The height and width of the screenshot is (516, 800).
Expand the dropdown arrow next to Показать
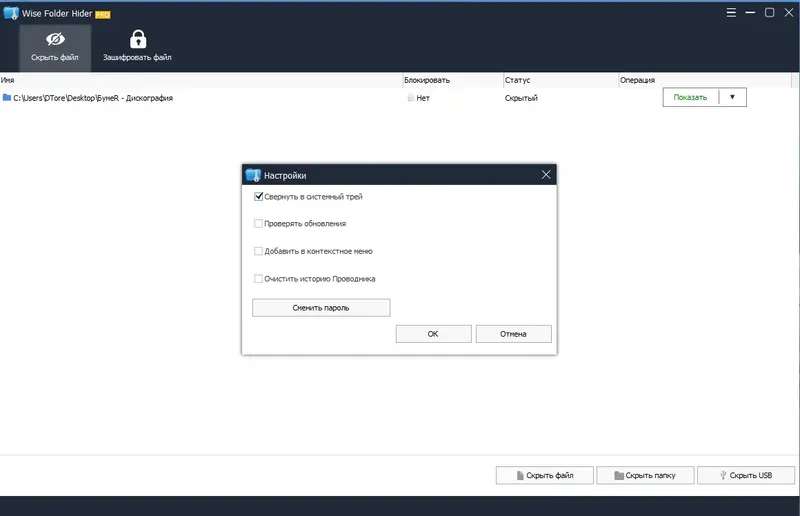[x=732, y=97]
